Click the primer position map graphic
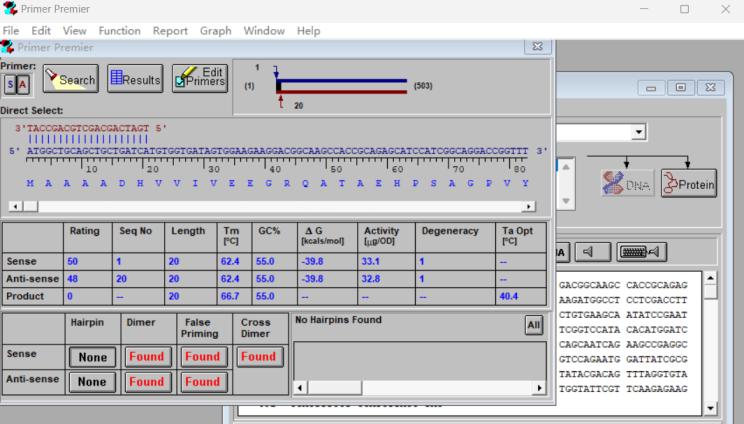Screen dimensions: 744x424 coord(340,86)
